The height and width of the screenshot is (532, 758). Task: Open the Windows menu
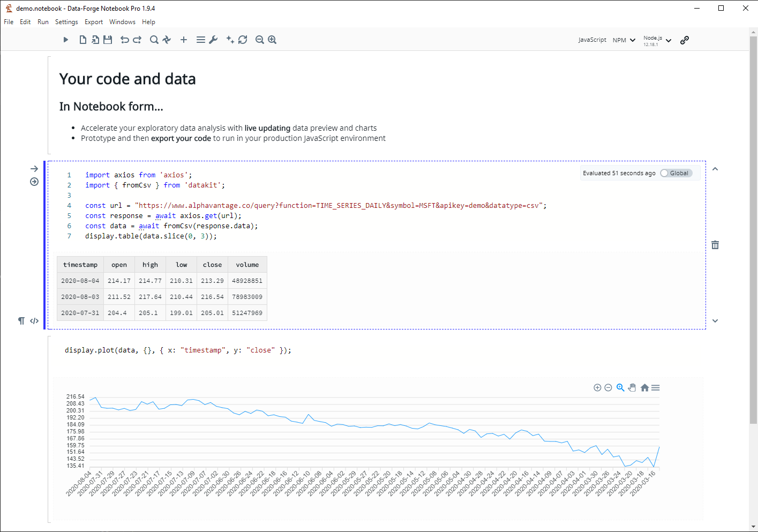pos(122,22)
